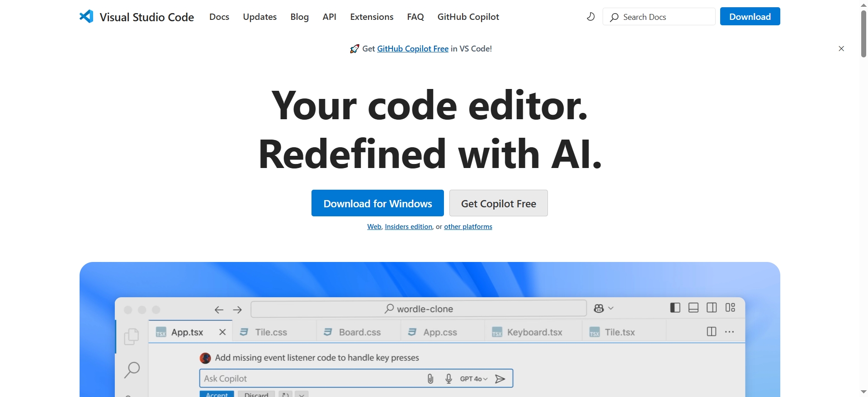Click the paperclip attach icon
The image size is (868, 397).
pos(430,379)
